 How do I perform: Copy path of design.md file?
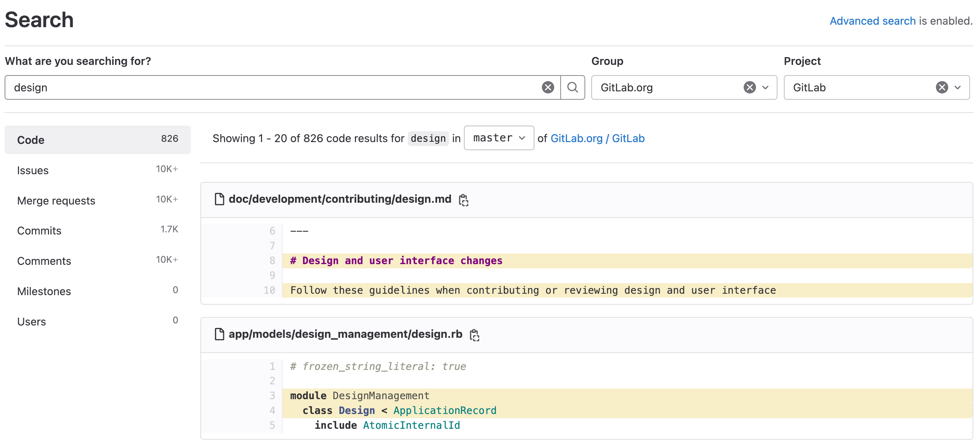pyautogui.click(x=463, y=200)
